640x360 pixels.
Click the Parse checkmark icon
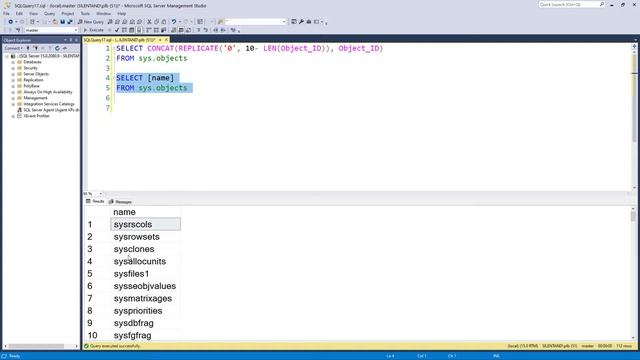[117, 30]
